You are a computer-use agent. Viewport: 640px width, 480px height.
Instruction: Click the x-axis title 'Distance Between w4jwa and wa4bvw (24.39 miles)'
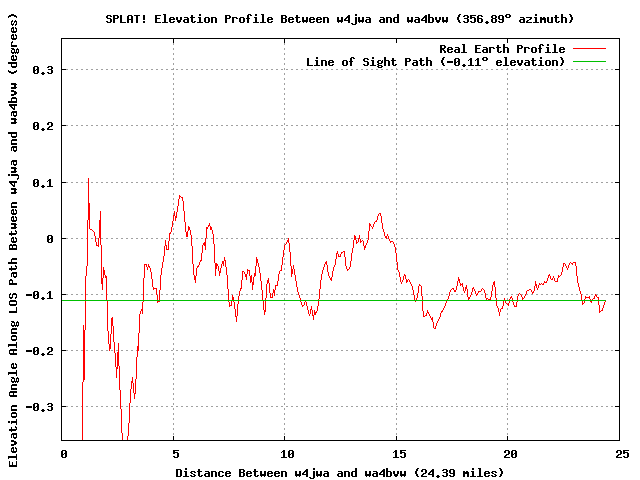340,473
